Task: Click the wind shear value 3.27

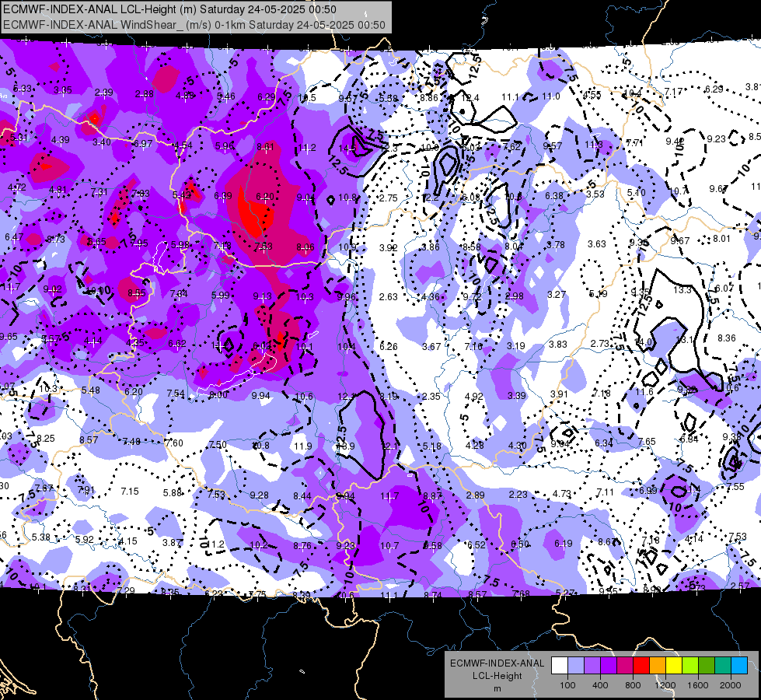Action: coord(557,294)
